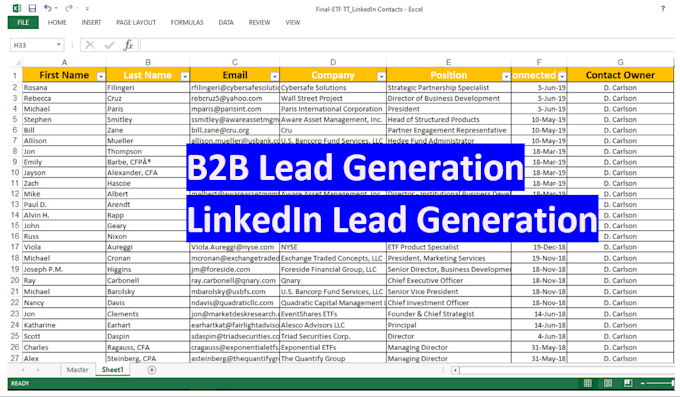Open Company column filter dropdown
The image size is (680, 397).
pos(381,76)
